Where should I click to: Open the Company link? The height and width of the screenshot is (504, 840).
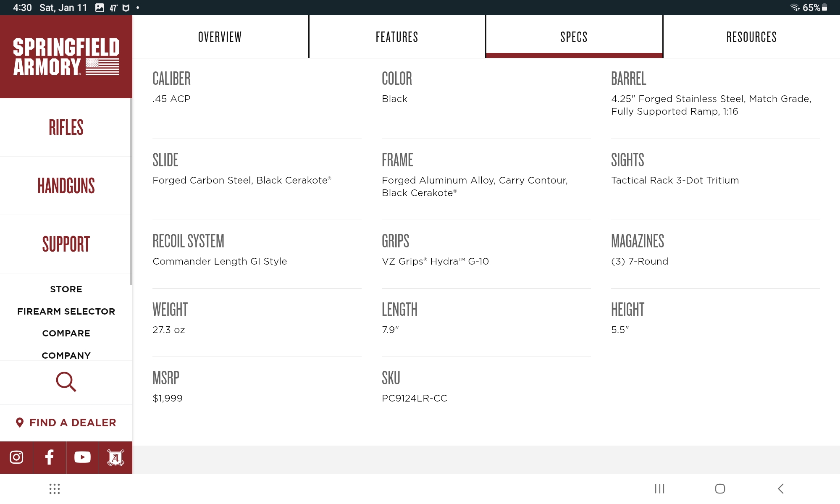(x=66, y=355)
